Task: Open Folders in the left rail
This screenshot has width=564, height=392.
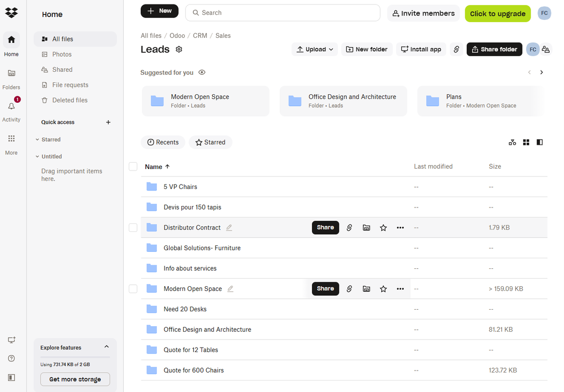Action: click(x=11, y=79)
